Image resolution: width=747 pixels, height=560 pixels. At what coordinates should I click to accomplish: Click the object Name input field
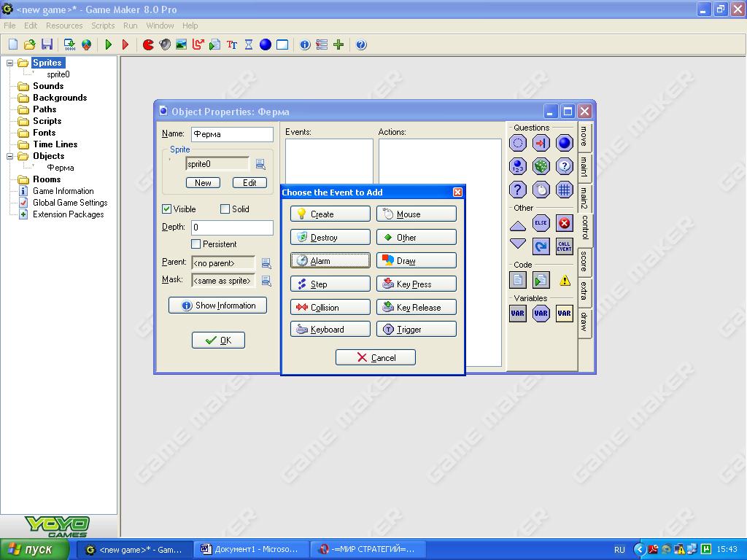pos(233,134)
